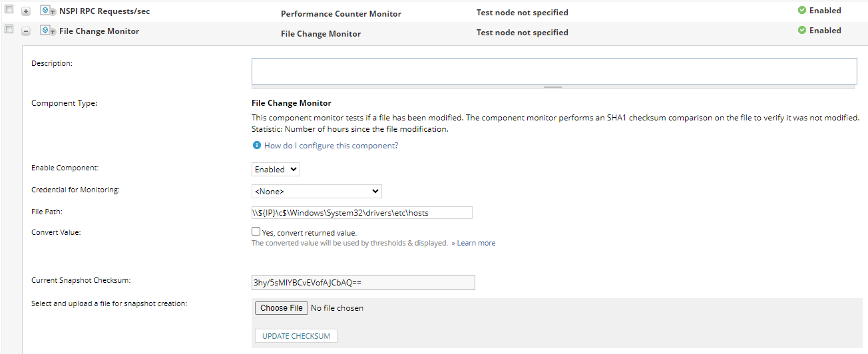Select the File Change Monitor row checkbox
Image resolution: width=868 pixels, height=354 pixels.
coord(9,29)
